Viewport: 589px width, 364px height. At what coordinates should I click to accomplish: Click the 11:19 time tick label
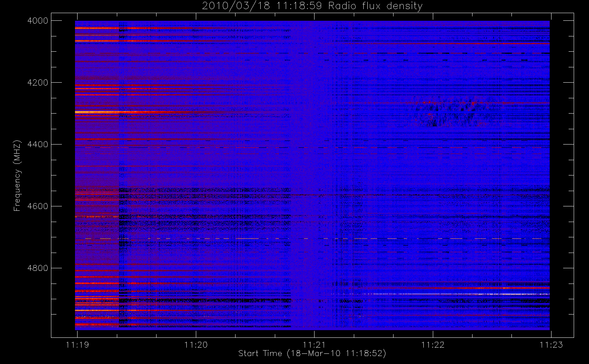(77, 344)
